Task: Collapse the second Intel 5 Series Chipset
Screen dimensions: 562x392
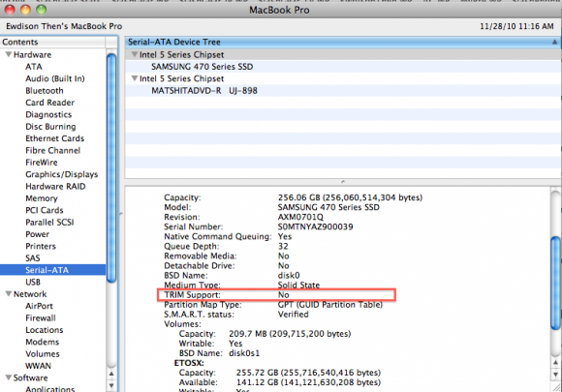Action: coord(135,78)
